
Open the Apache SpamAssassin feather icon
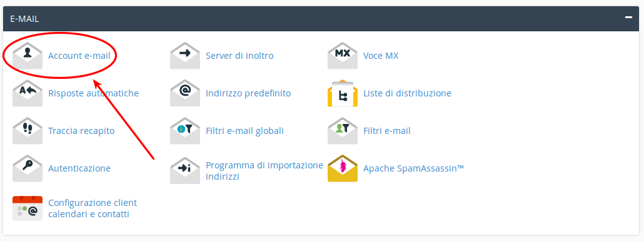[x=343, y=168]
